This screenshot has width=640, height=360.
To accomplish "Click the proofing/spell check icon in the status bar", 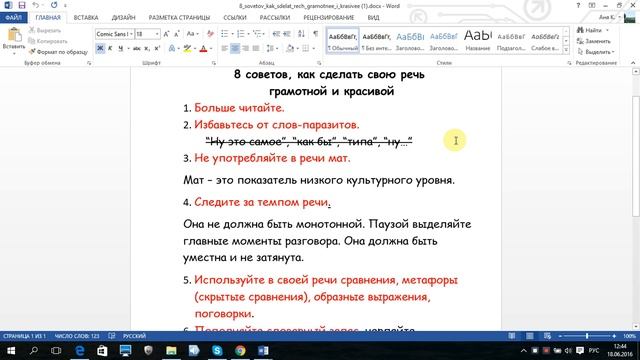I will click(111, 336).
